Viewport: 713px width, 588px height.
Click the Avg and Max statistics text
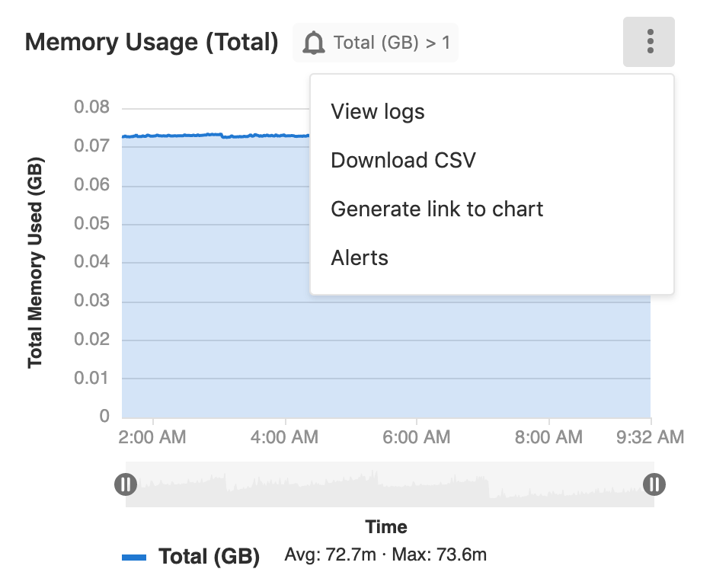(385, 554)
